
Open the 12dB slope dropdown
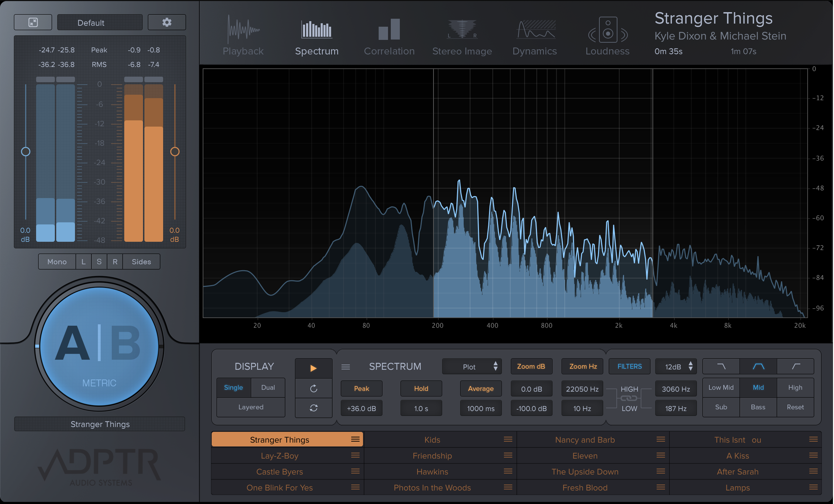tap(675, 367)
